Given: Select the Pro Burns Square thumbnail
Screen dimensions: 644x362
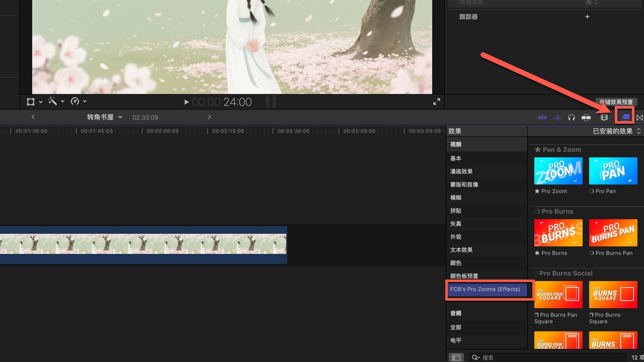Looking at the screenshot, I should point(613,295).
